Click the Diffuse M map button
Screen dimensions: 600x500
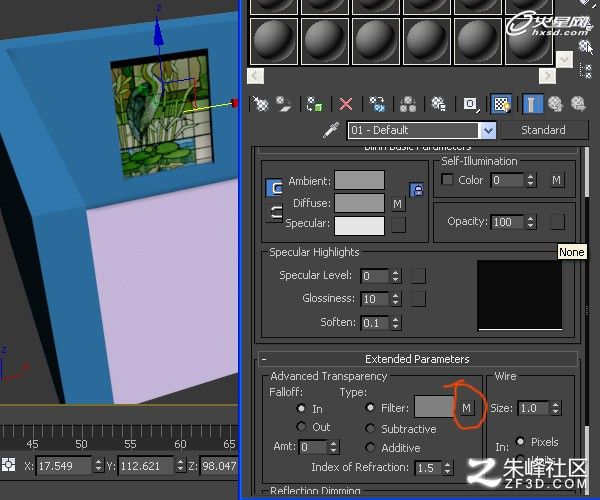[398, 204]
